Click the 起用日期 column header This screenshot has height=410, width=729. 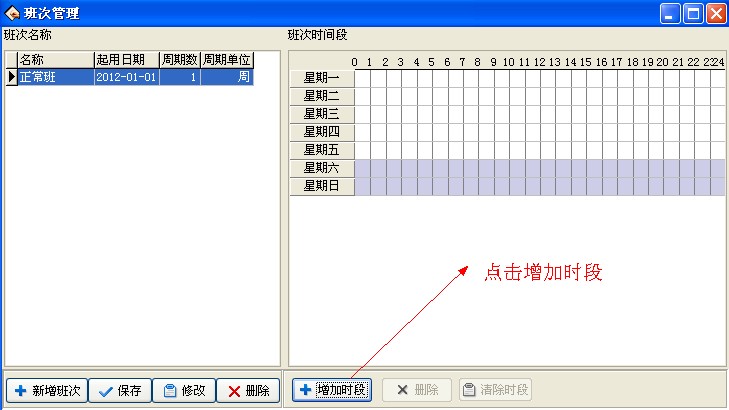pyautogui.click(x=127, y=60)
